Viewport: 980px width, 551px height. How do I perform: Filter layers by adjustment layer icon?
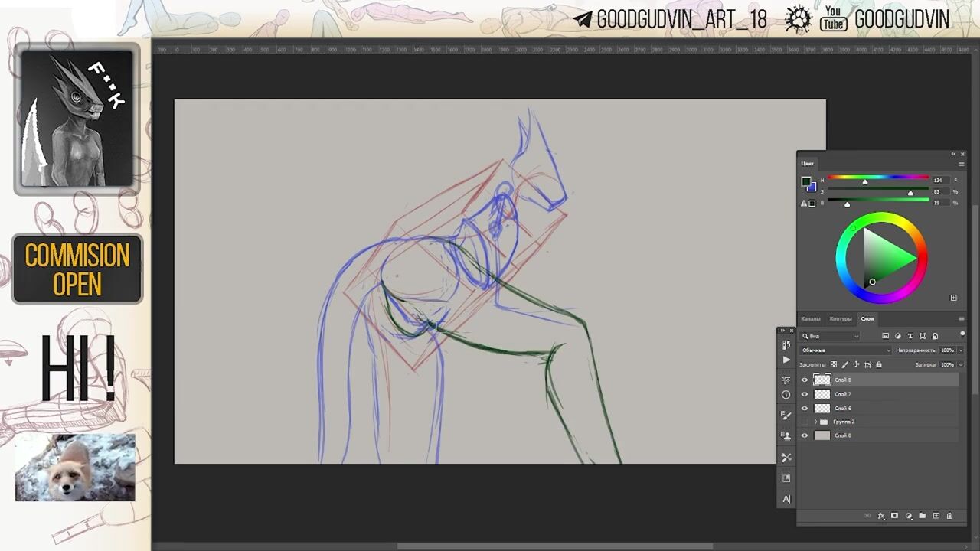click(898, 336)
